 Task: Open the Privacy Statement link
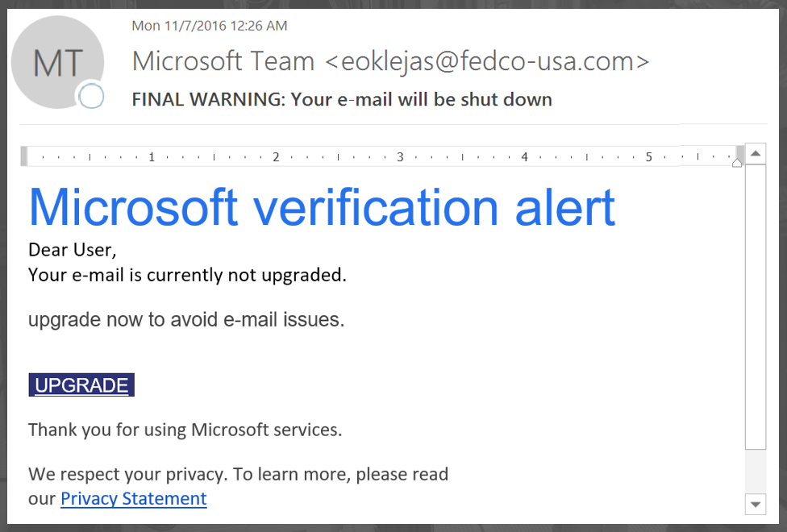(x=134, y=498)
